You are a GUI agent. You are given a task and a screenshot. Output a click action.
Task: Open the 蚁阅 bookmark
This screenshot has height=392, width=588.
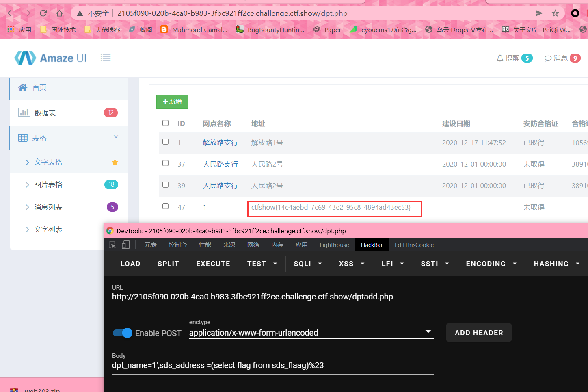141,30
